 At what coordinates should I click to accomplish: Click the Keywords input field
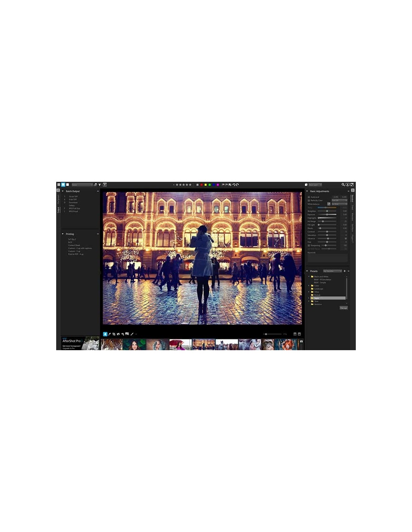point(327,258)
